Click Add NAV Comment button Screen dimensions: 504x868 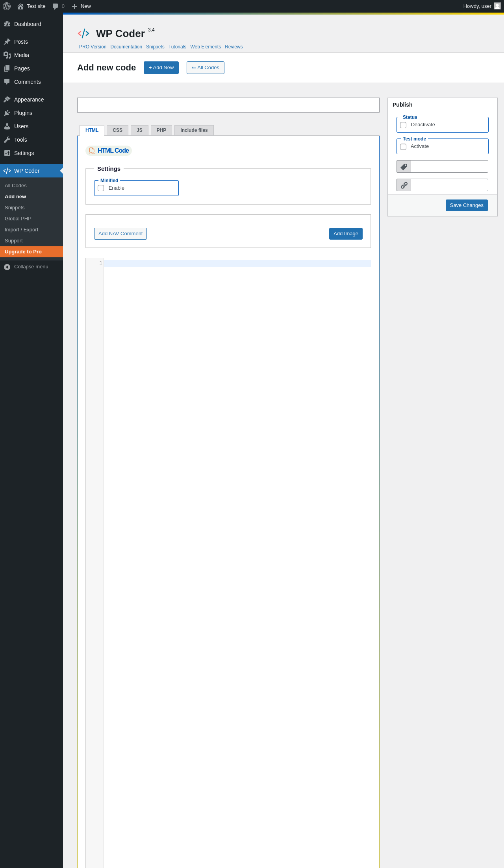(120, 234)
